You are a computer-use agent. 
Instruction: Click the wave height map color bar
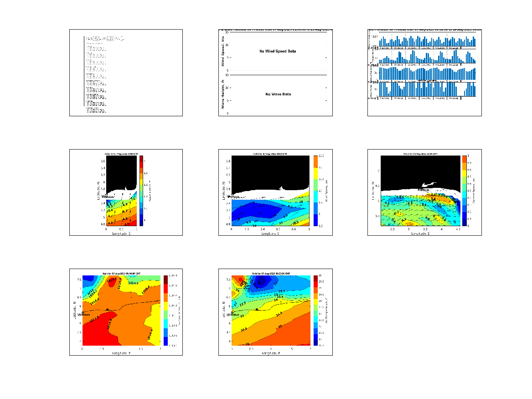pos(141,191)
